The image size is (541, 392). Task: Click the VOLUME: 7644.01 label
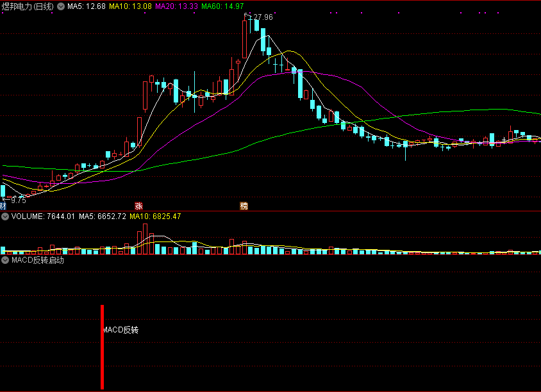tap(43, 216)
